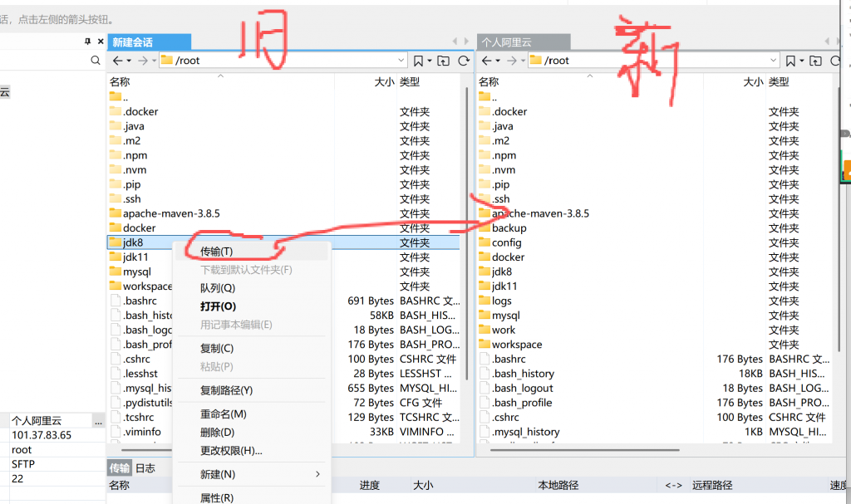Viewport: 851px width, 504px height.
Task: Sort left pane by 大小 column header
Action: coord(383,81)
